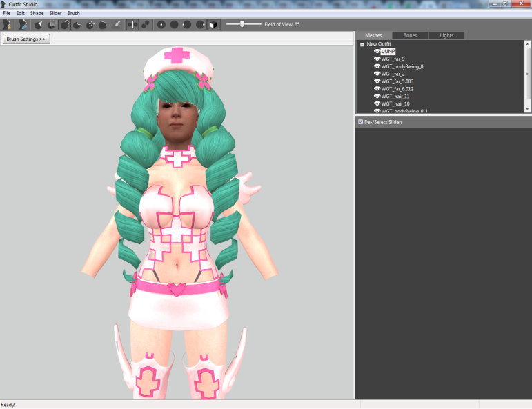Image resolution: width=532 pixels, height=409 pixels.
Task: Select the highlighted Inflate brush tool
Action: (64, 24)
